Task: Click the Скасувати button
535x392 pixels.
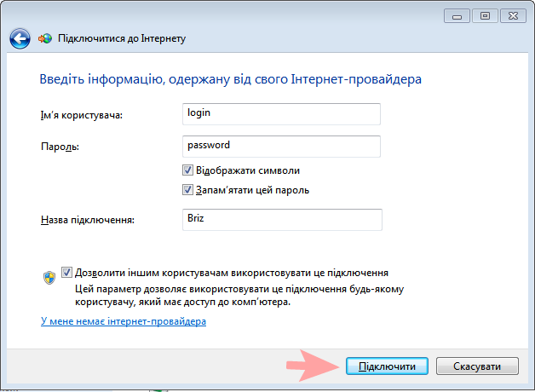Action: [x=477, y=366]
